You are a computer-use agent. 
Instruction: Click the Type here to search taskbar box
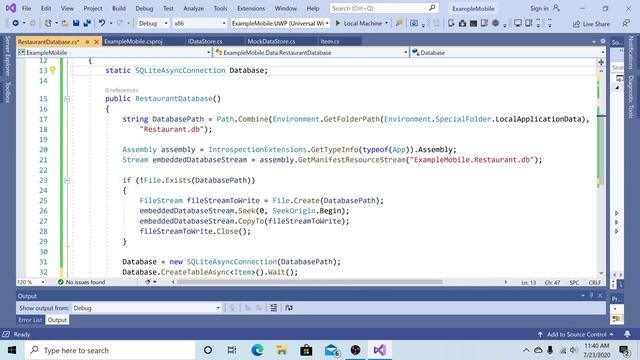tap(110, 350)
